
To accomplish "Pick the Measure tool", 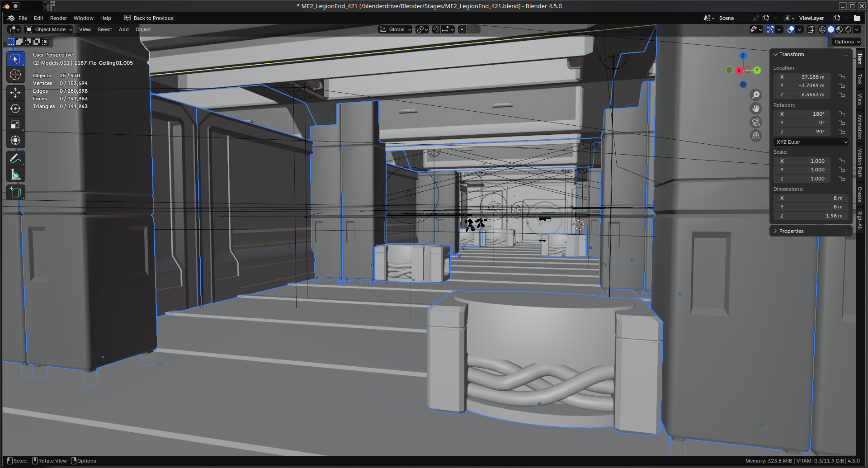I will [15, 175].
